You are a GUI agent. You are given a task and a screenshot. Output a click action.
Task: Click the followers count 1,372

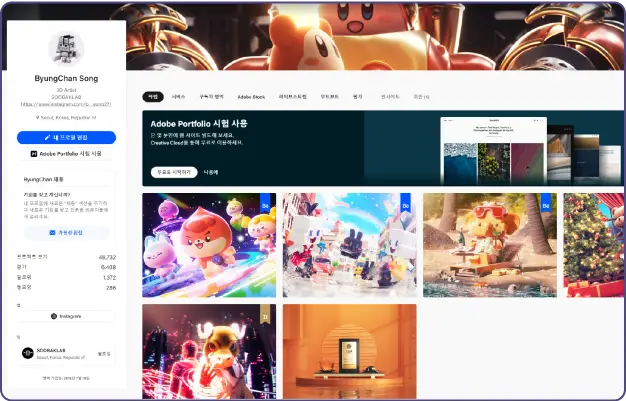point(109,278)
